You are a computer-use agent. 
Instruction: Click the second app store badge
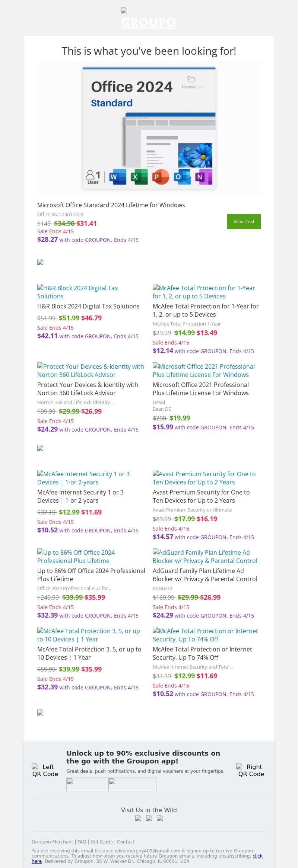pyautogui.click(x=132, y=784)
